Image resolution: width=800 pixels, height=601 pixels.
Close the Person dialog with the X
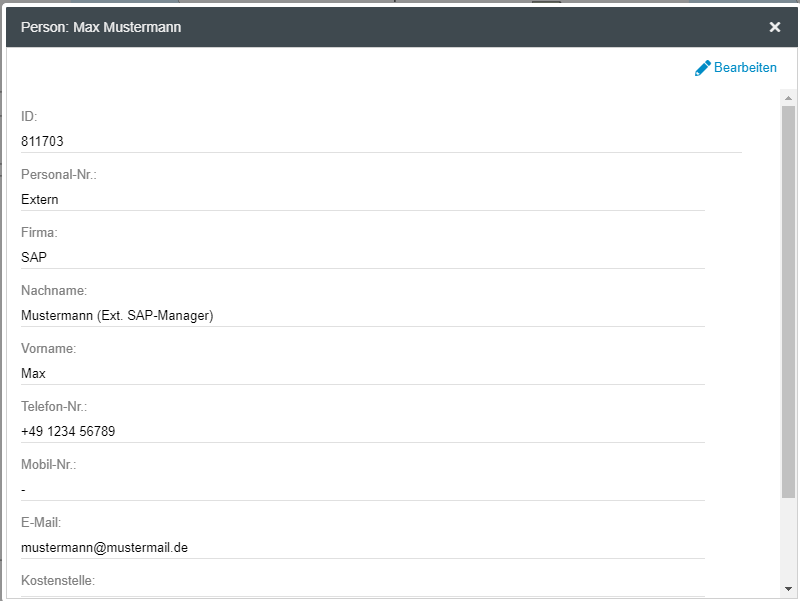pyautogui.click(x=775, y=27)
